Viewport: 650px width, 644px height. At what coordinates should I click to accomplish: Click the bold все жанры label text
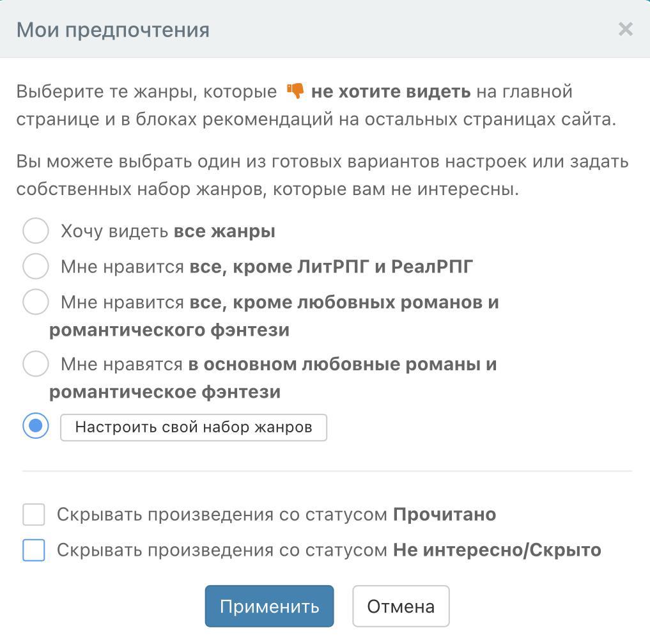pos(224,231)
